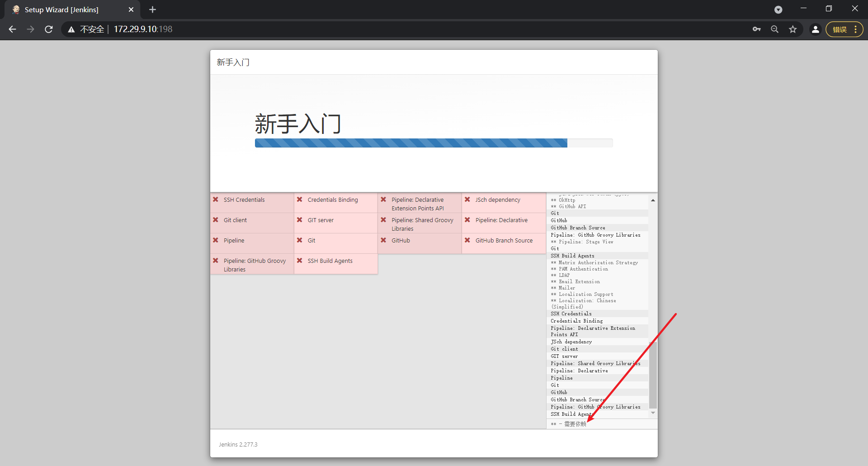Close the Setup Wizard tab
The width and height of the screenshot is (868, 466).
131,10
